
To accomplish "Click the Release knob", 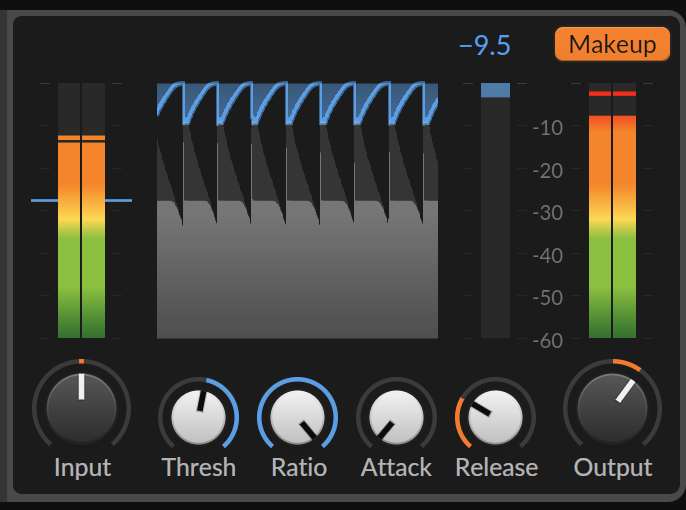I will click(495, 417).
